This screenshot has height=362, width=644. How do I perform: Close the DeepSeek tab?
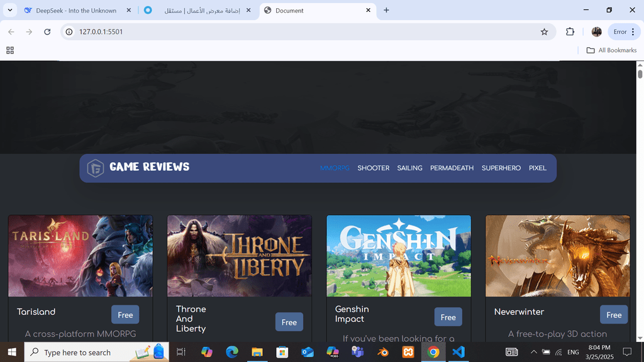(128, 10)
